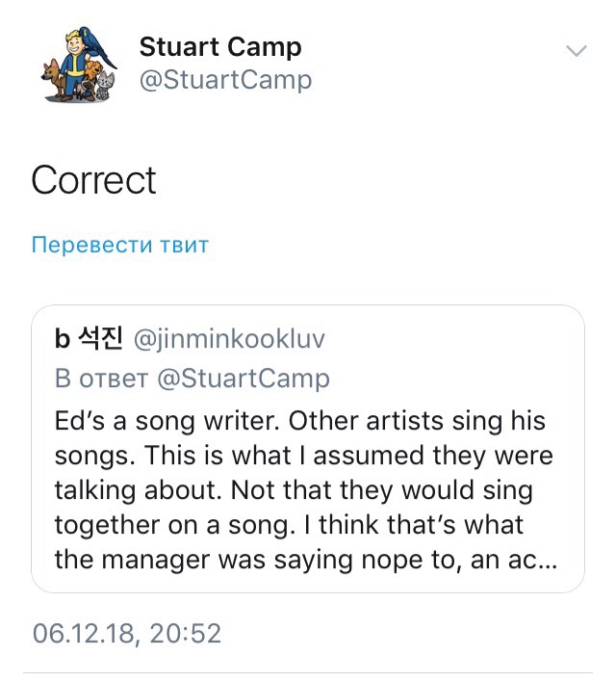
Task: Click quoted line starting "songs. This is what"
Action: pos(303,455)
